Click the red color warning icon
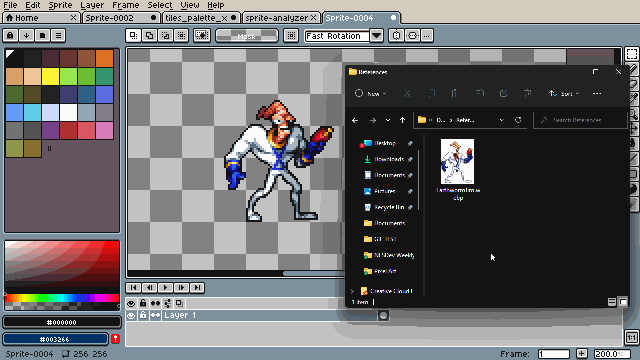640x360 pixels. [116, 339]
